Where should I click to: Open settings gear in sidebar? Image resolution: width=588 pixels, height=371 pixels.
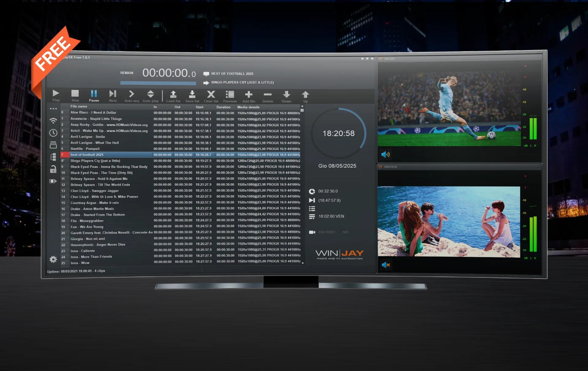[x=53, y=259]
